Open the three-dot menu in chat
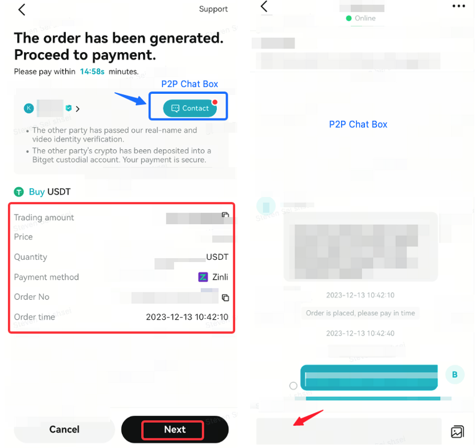476x448 pixels. pyautogui.click(x=458, y=6)
